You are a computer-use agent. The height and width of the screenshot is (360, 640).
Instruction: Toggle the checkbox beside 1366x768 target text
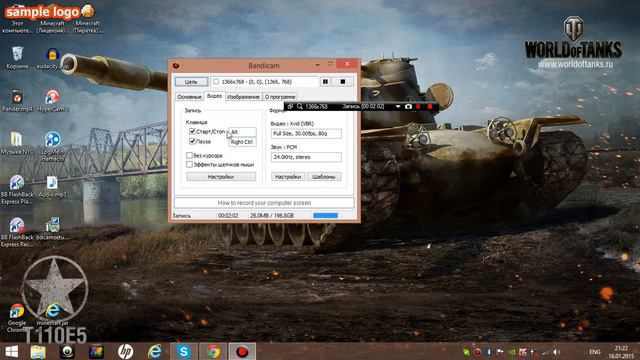point(216,82)
